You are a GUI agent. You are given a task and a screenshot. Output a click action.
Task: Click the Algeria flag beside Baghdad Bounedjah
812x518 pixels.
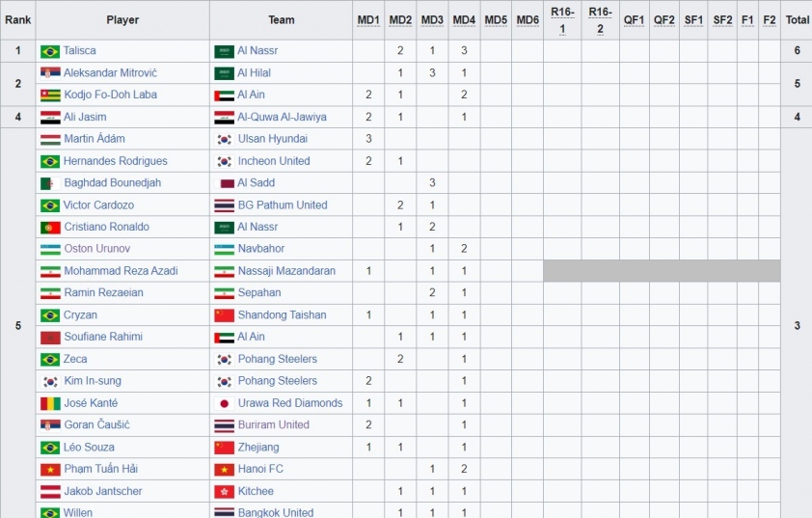[48, 183]
